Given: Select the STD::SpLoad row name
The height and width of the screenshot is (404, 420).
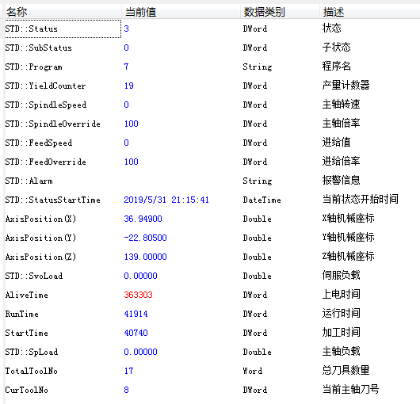Looking at the screenshot, I should point(31,352).
